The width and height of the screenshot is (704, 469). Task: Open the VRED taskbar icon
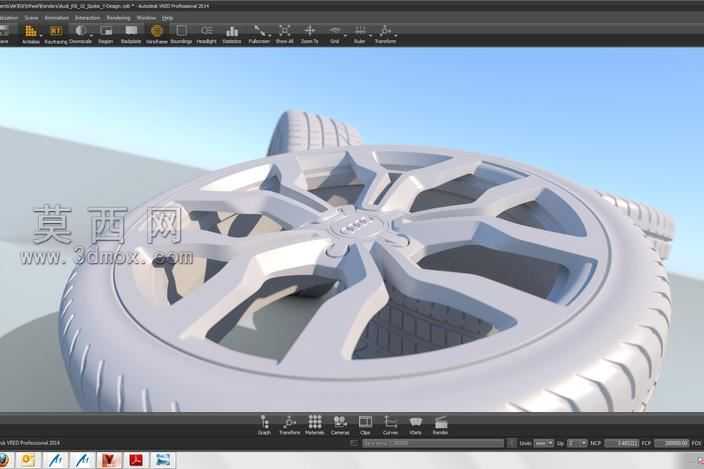(109, 460)
